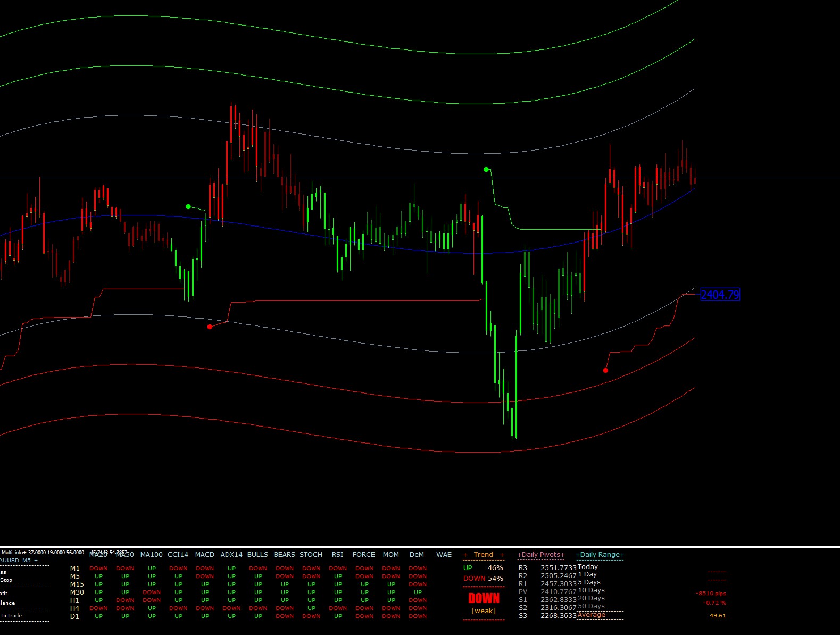Select the MOM column header
Screen dimensions: 840x635
pos(391,555)
